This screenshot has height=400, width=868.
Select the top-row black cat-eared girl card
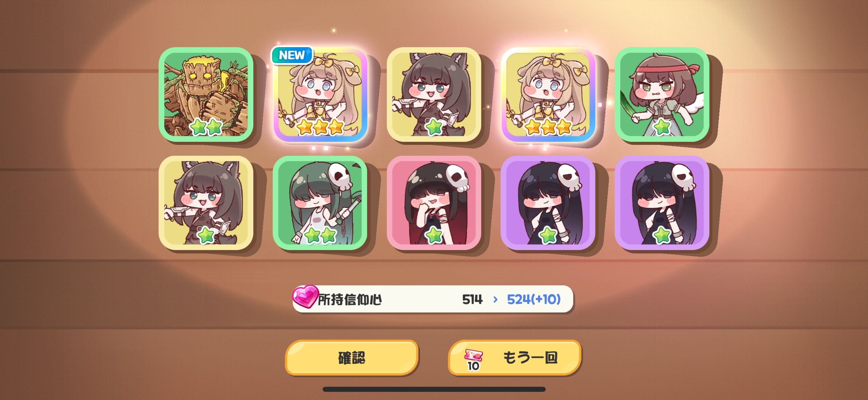[x=434, y=94]
